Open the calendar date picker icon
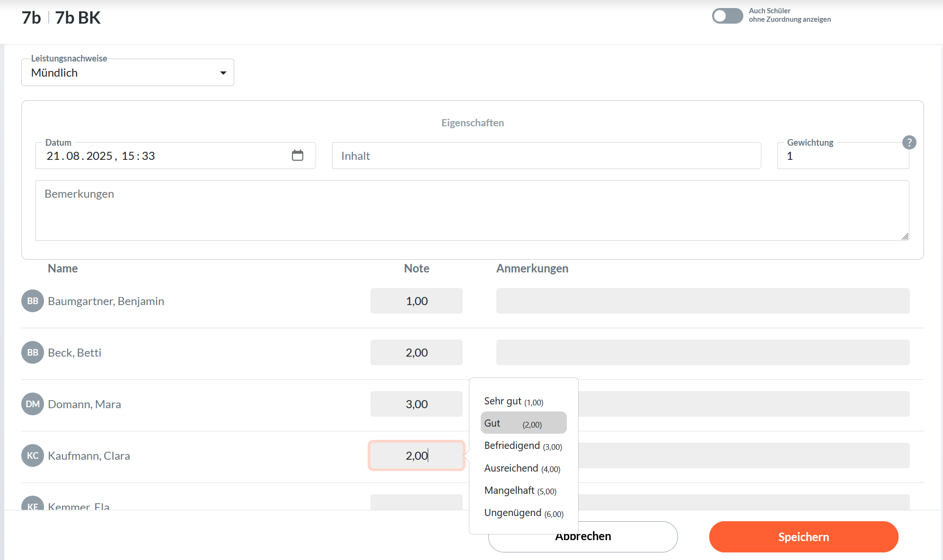The image size is (943, 560). point(297,155)
